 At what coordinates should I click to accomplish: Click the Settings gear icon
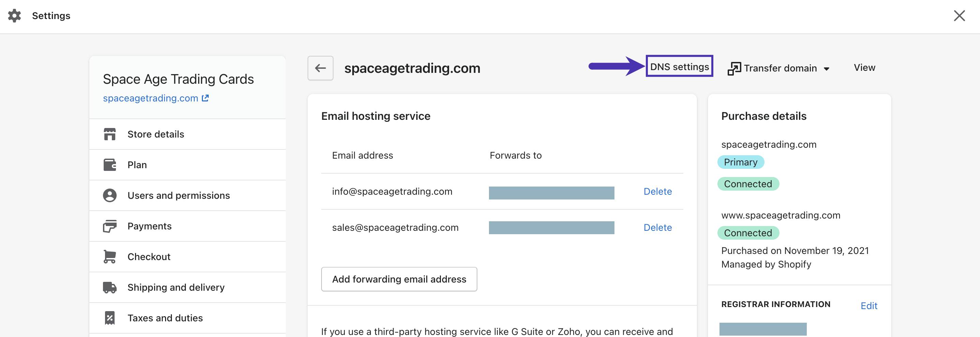(14, 16)
